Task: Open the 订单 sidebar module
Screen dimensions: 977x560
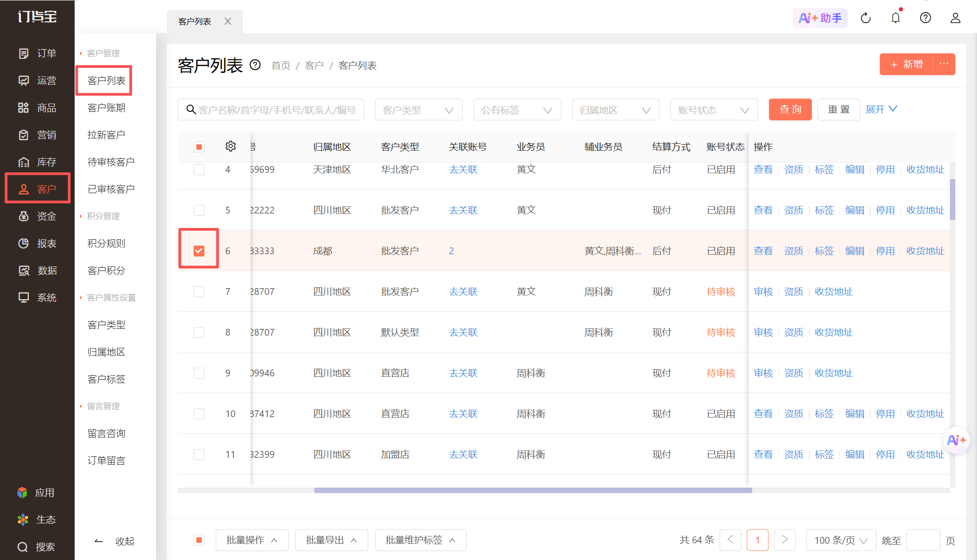Action: 37,53
